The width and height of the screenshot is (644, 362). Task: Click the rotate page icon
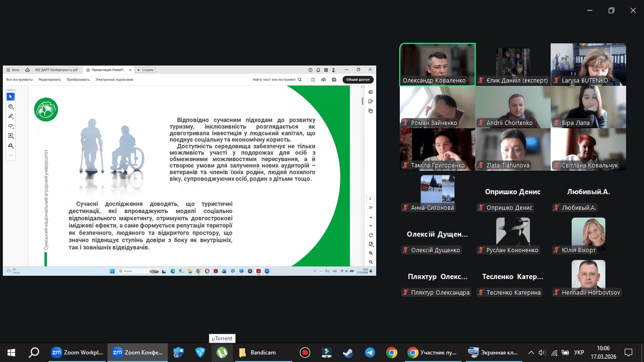pos(371,235)
